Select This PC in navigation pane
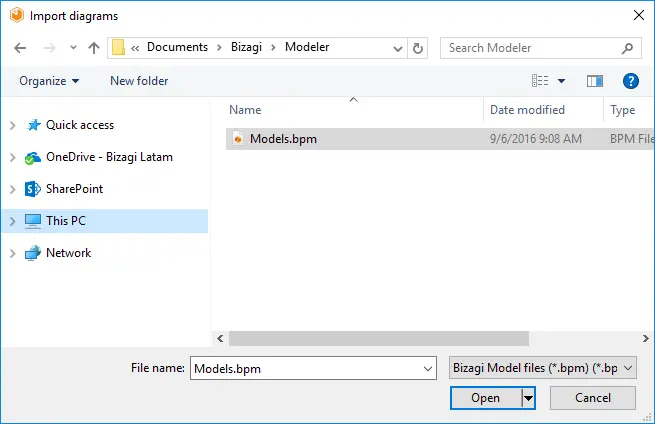Screen dimensions: 655x424 pos(66,221)
